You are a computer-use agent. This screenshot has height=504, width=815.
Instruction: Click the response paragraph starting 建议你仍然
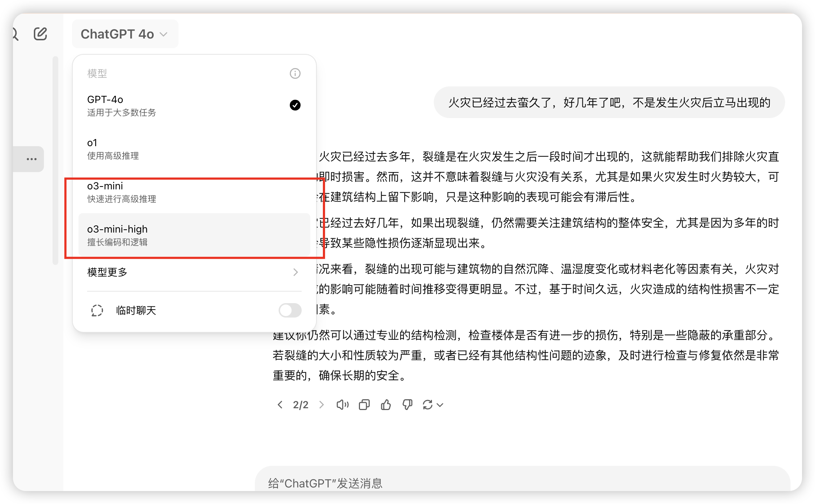pos(526,355)
